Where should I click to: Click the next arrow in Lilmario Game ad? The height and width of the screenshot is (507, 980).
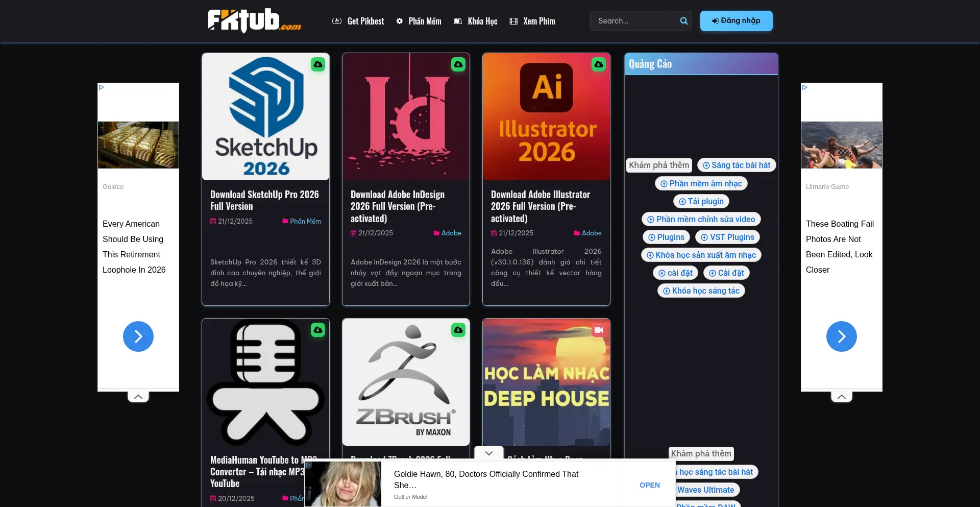[x=841, y=336]
